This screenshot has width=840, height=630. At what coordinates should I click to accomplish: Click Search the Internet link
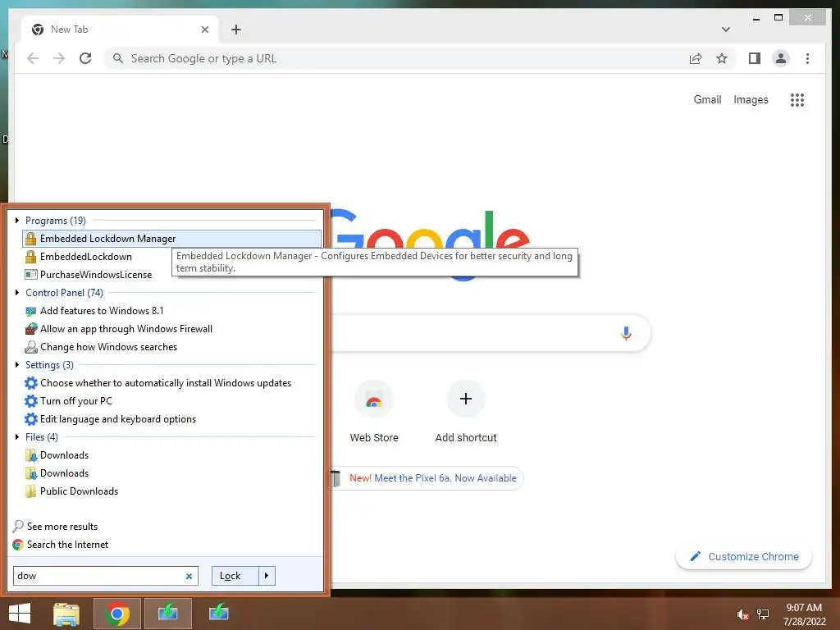click(67, 545)
